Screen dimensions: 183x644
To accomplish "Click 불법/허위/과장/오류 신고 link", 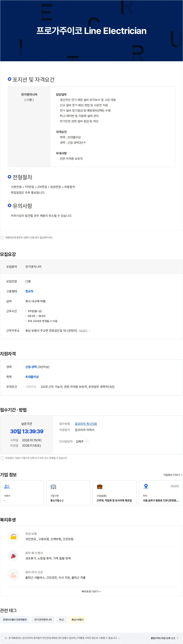I will click(x=163, y=638).
